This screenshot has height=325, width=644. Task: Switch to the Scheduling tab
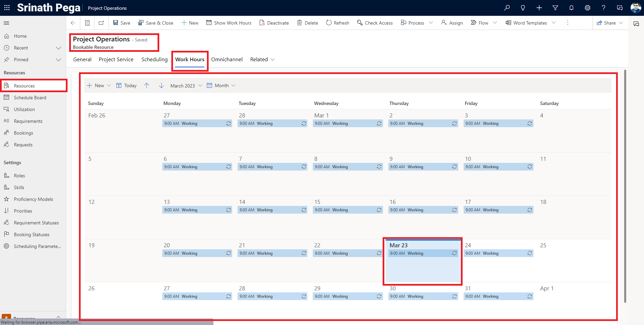tap(154, 60)
